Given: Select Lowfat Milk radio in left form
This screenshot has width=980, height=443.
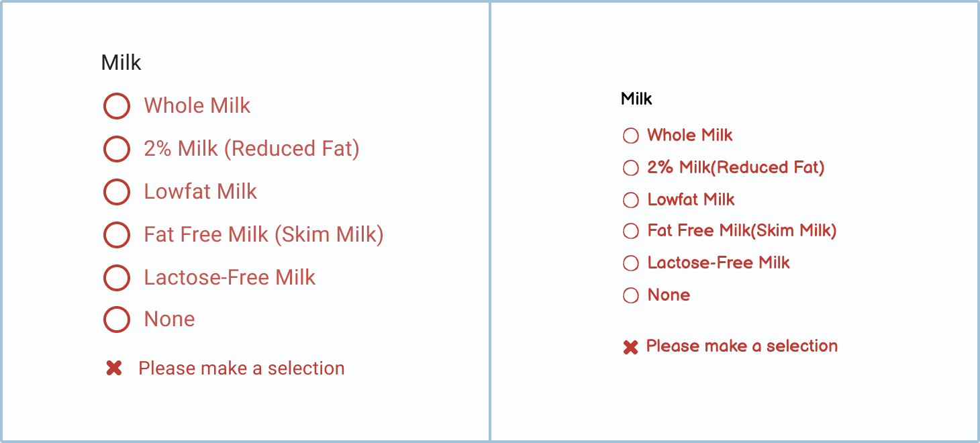Looking at the screenshot, I should (x=117, y=192).
